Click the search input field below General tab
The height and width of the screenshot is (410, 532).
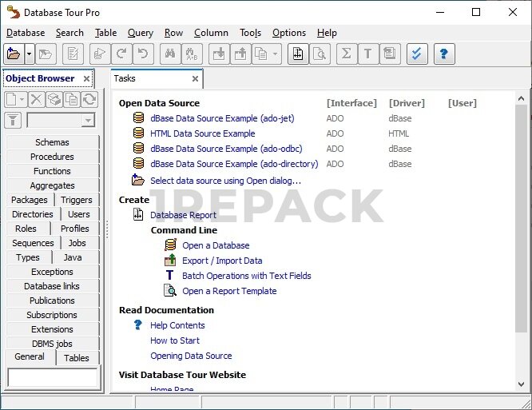(53, 377)
